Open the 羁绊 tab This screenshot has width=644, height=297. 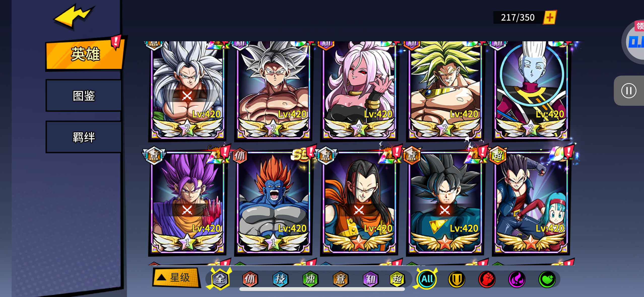[84, 137]
